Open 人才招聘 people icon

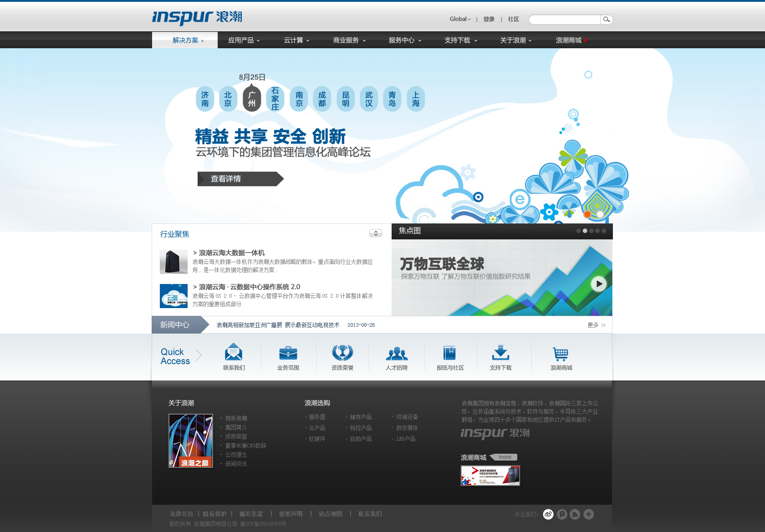click(397, 353)
